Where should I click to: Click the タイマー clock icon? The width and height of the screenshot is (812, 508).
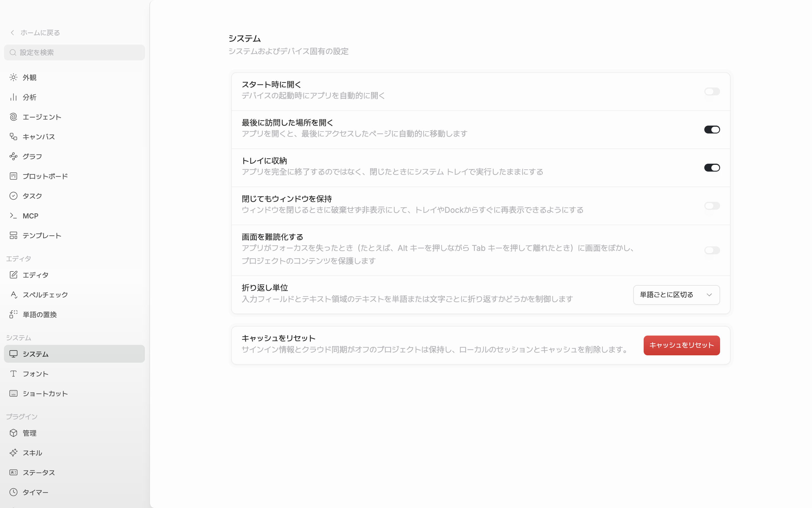[x=14, y=492]
